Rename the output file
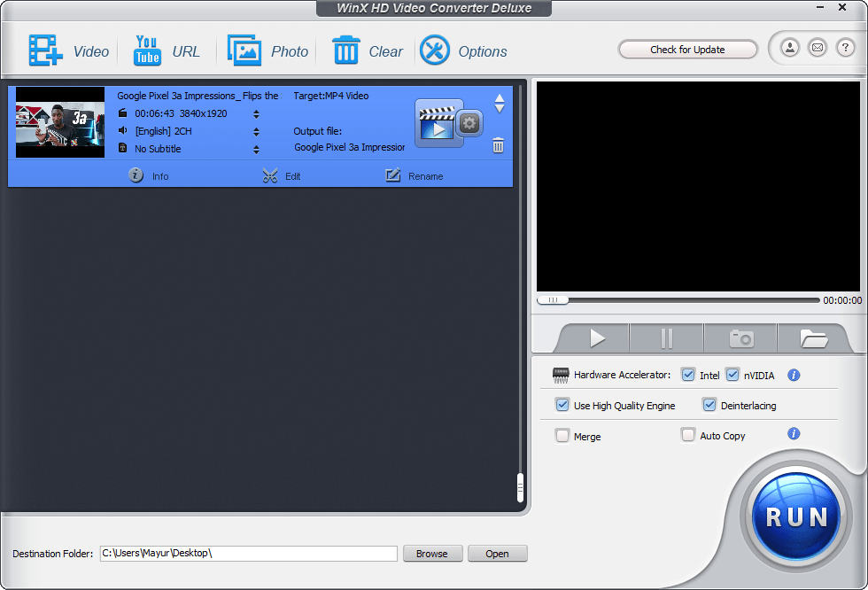The width and height of the screenshot is (868, 590). pyautogui.click(x=415, y=176)
